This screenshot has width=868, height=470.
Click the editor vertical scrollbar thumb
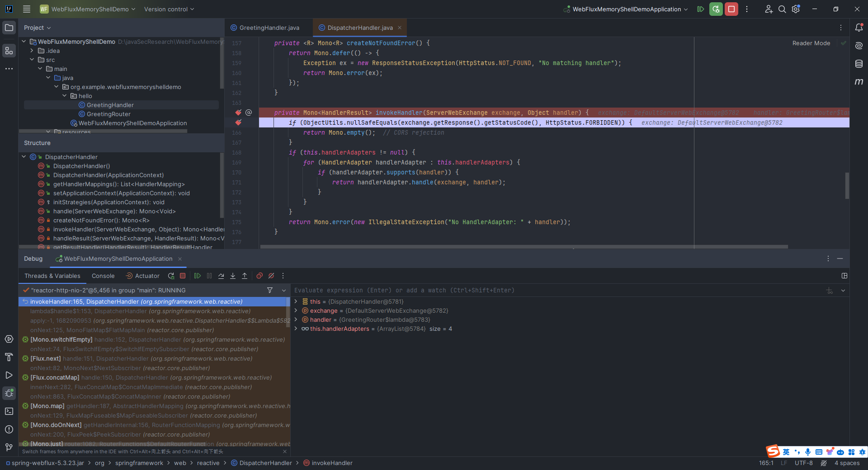pyautogui.click(x=847, y=185)
